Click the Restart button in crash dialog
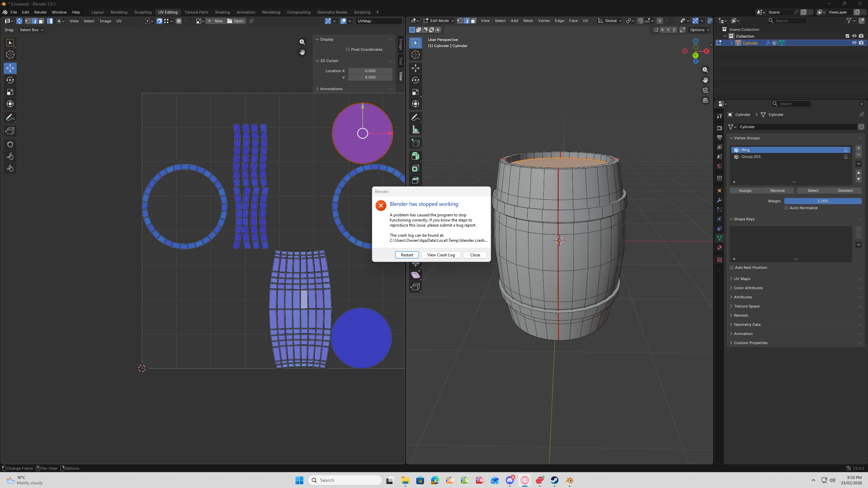The image size is (868, 488). [407, 255]
